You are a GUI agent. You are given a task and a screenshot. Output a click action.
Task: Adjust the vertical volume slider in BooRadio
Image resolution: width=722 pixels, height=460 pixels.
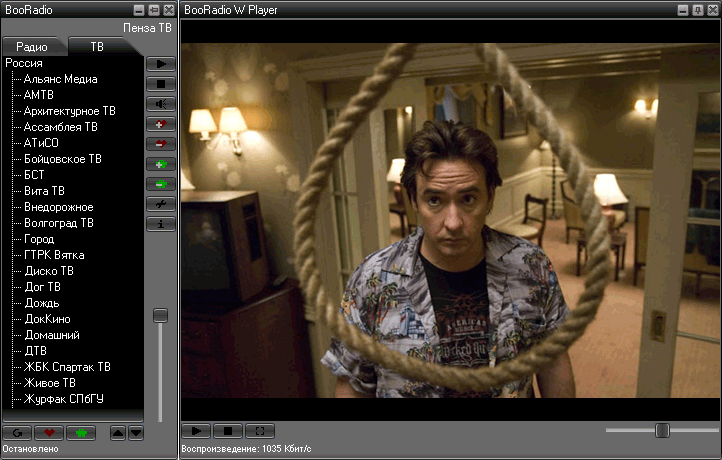click(x=160, y=315)
